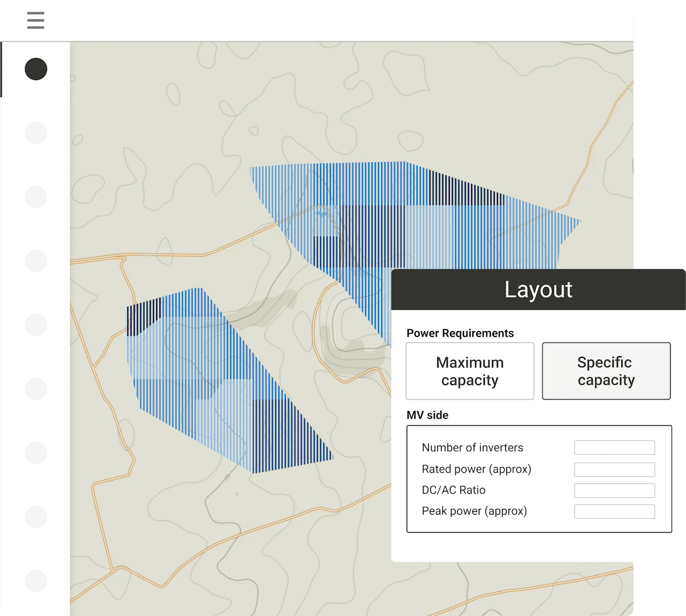Focus the DC/AC Ratio input box

pos(615,490)
